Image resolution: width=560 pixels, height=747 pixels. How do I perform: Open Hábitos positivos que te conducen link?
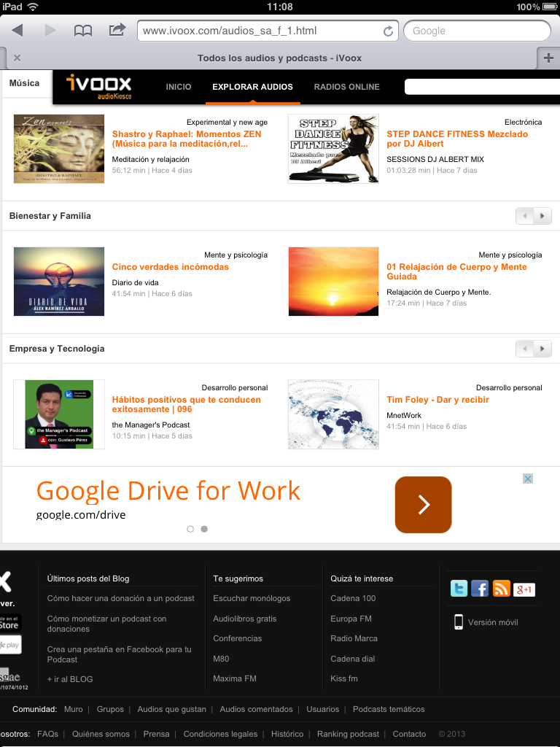186,405
